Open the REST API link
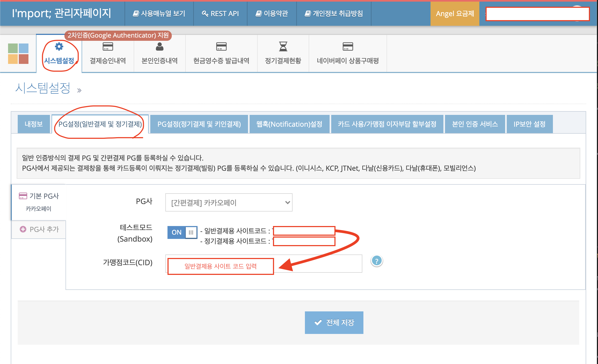The image size is (598, 364). point(220,14)
